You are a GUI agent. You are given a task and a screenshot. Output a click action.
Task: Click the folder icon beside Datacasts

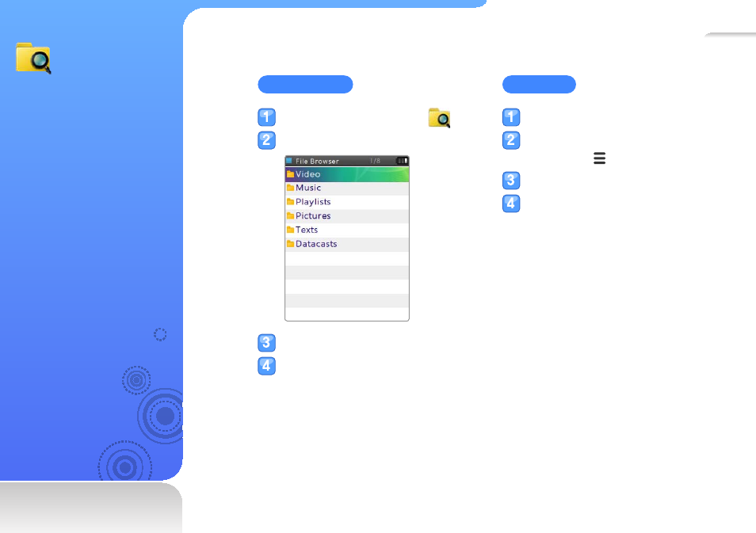(290, 244)
